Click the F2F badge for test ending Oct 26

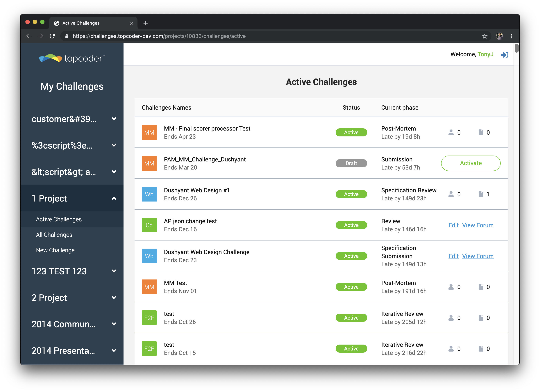click(x=149, y=318)
